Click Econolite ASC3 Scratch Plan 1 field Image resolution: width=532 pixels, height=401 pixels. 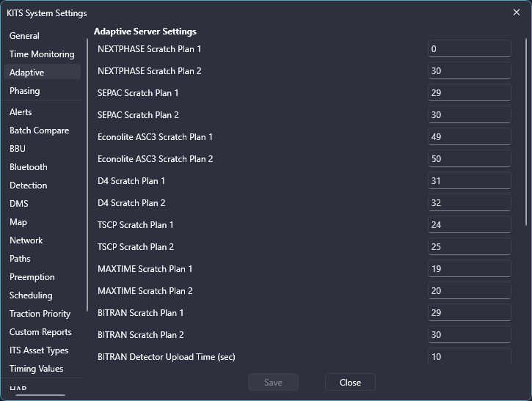469,136
